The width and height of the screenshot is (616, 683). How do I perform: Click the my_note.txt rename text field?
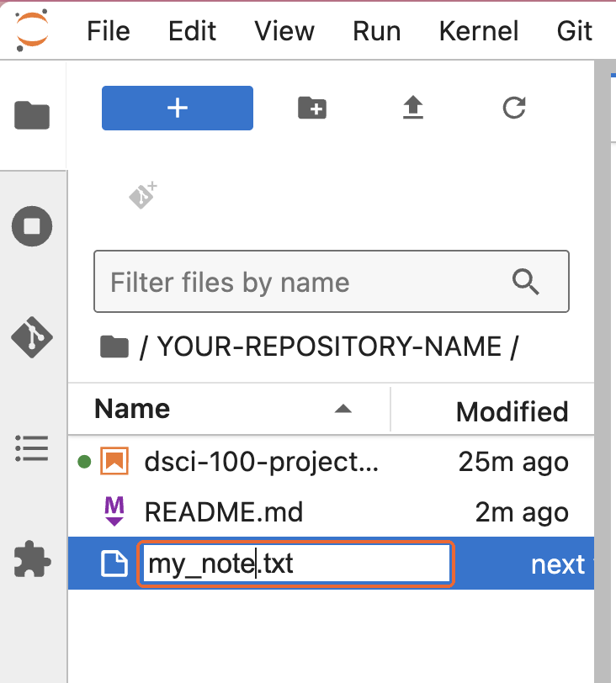pos(296,564)
